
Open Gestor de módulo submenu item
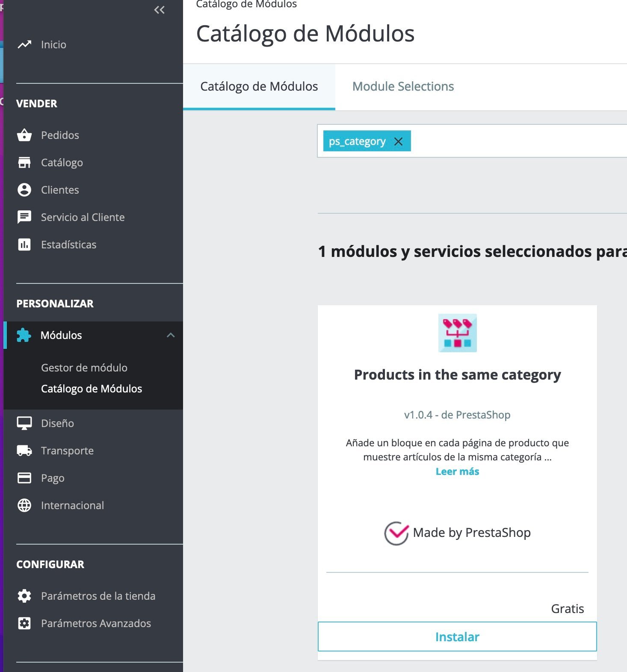click(84, 368)
